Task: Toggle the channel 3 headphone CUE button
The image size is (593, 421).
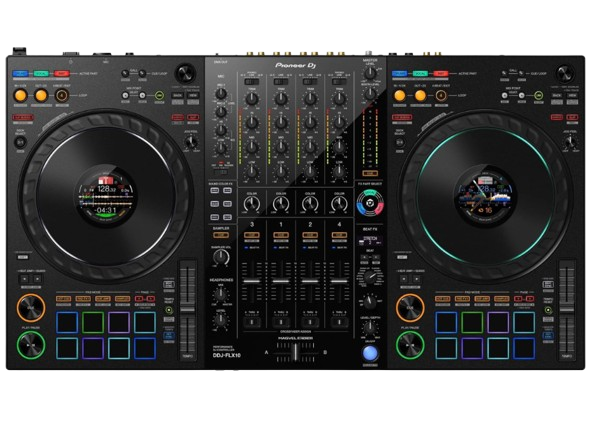Action: coord(251,235)
